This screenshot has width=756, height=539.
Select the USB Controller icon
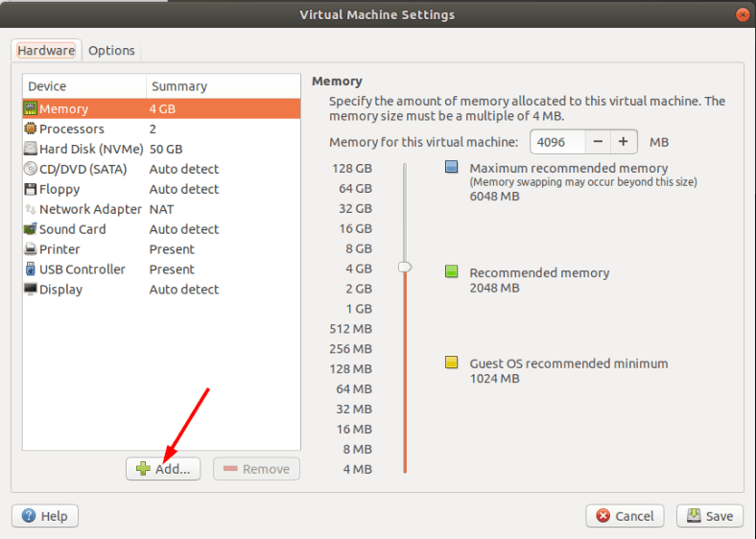point(31,269)
